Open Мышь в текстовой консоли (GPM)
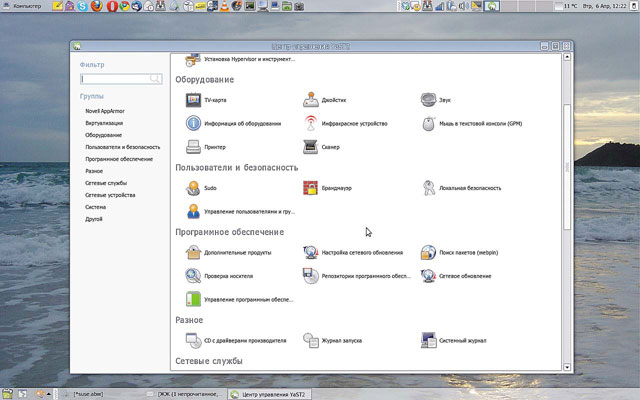The height and width of the screenshot is (400, 640). [x=428, y=123]
